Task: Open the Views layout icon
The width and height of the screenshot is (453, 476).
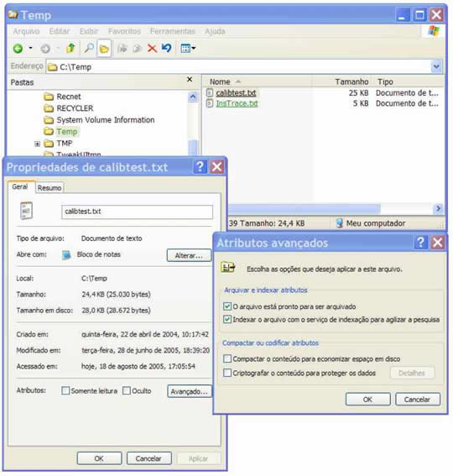Action: (x=188, y=48)
